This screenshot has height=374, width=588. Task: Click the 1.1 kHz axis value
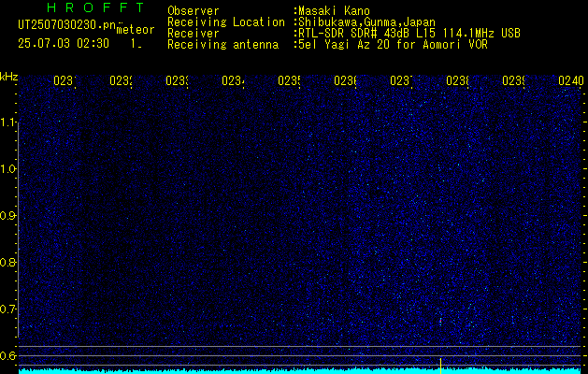(8, 122)
